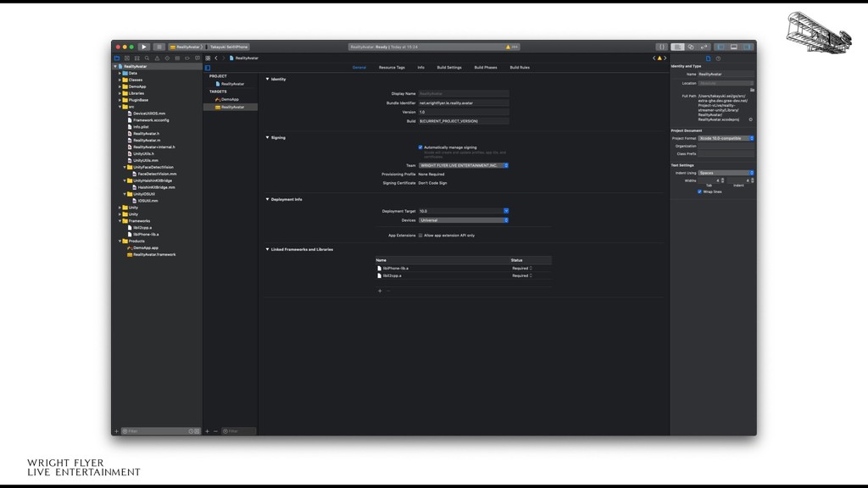Click the Bundle Identifier text field
The image size is (868, 488).
tap(463, 103)
